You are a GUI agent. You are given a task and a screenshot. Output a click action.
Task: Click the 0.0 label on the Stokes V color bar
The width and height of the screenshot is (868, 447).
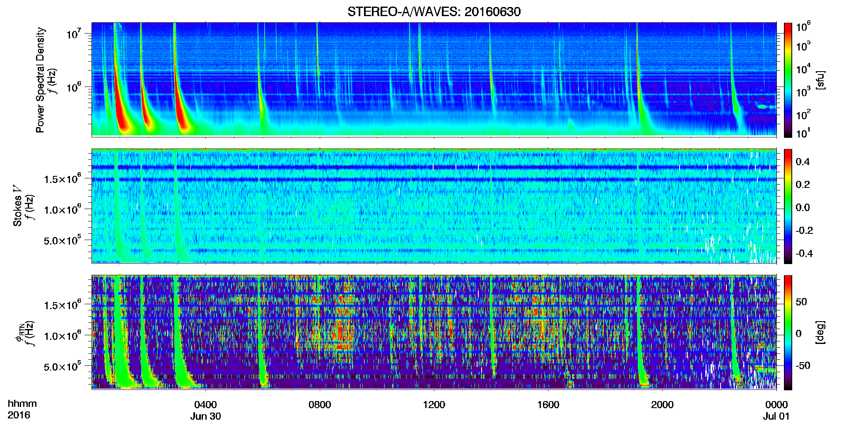(803, 207)
